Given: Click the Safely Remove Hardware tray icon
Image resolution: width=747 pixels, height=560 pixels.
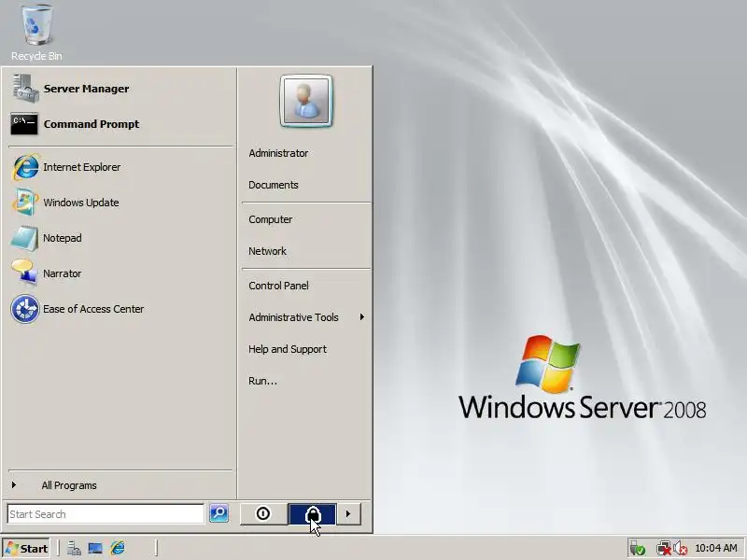Looking at the screenshot, I should (638, 549).
